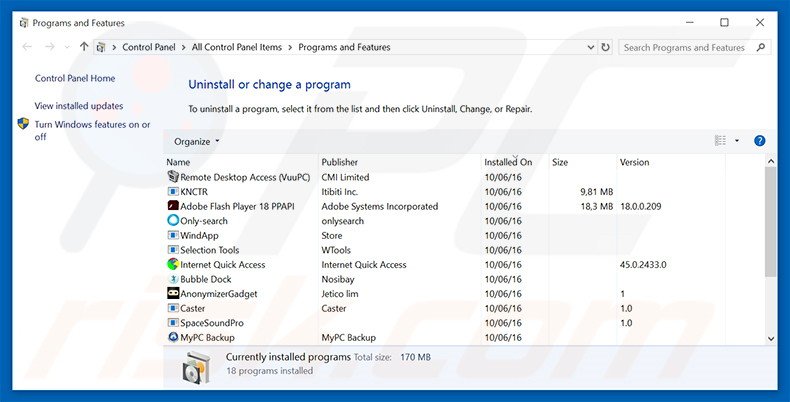Click the search magnifier icon
The image size is (790, 402).
pos(761,47)
